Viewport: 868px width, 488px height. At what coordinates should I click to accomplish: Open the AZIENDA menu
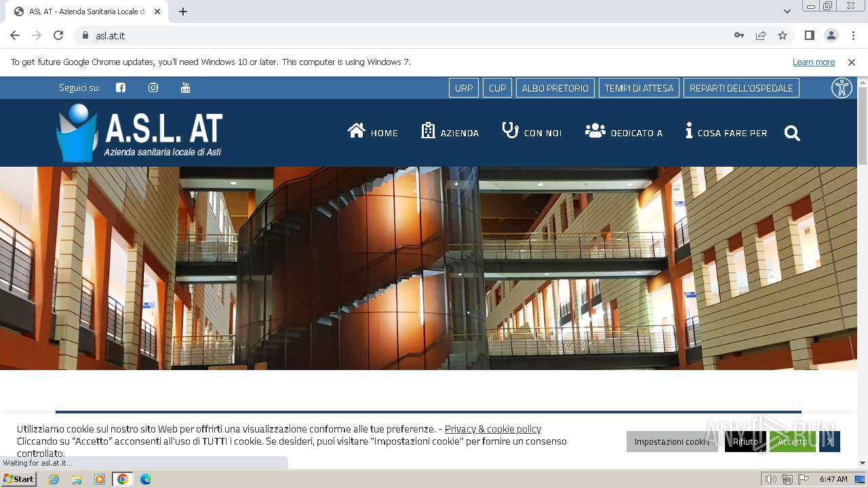[x=450, y=131]
